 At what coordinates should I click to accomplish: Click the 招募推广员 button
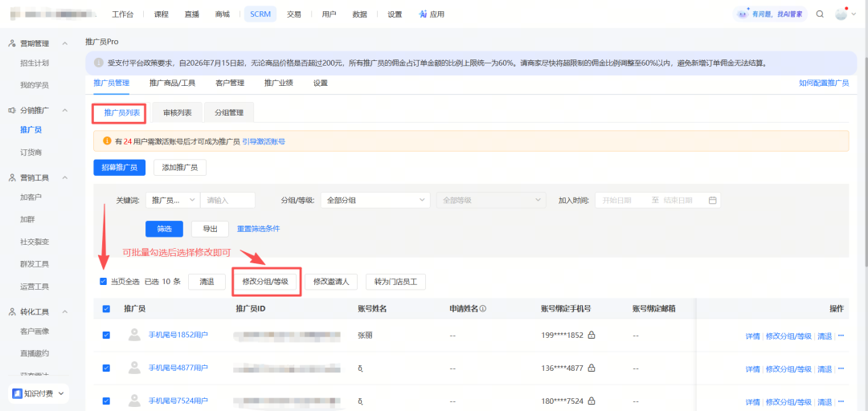[x=120, y=168]
